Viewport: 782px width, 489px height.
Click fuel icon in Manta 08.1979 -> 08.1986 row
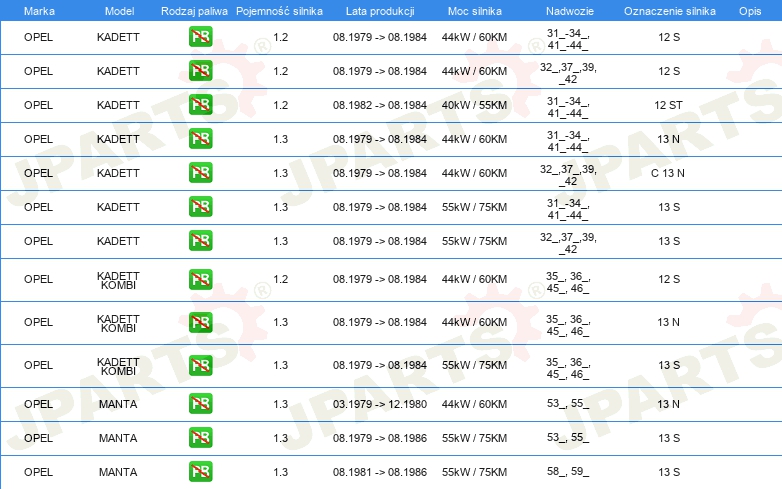200,438
